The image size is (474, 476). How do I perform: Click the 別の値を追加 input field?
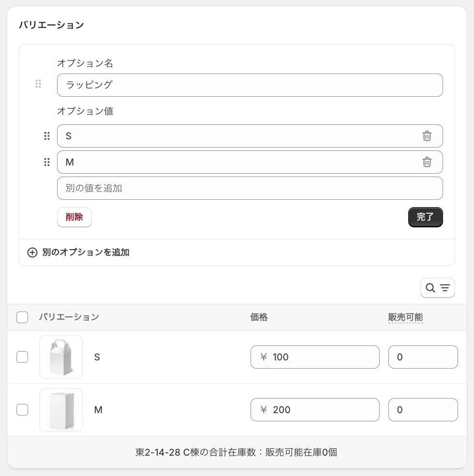click(x=250, y=188)
